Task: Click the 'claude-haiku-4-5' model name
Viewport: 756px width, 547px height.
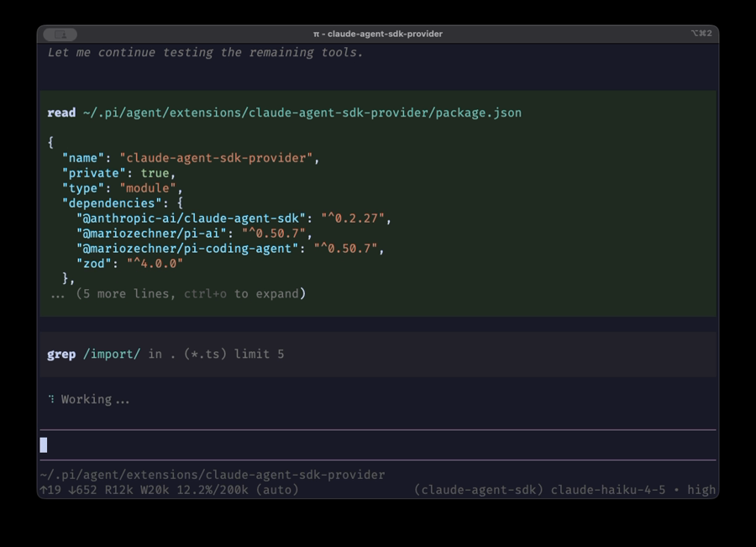Action: (608, 490)
